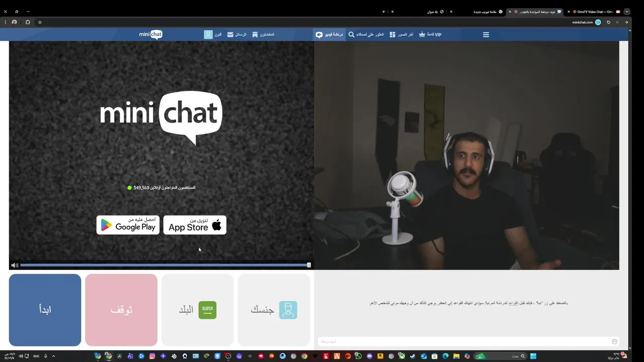This screenshot has width=644, height=362.
Task: Show hidden system tray icons chevron
Action: tap(53, 356)
